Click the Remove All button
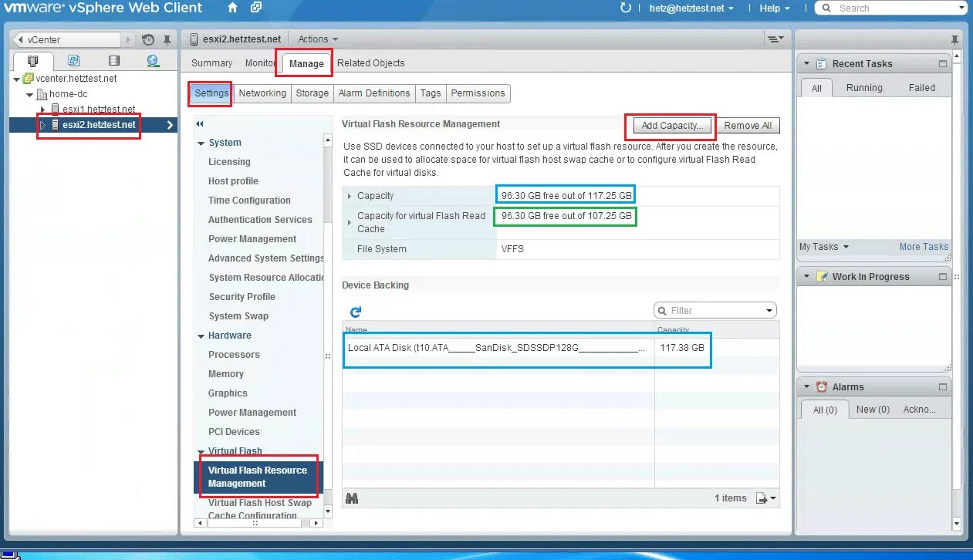The height and width of the screenshot is (560, 973). coord(748,125)
